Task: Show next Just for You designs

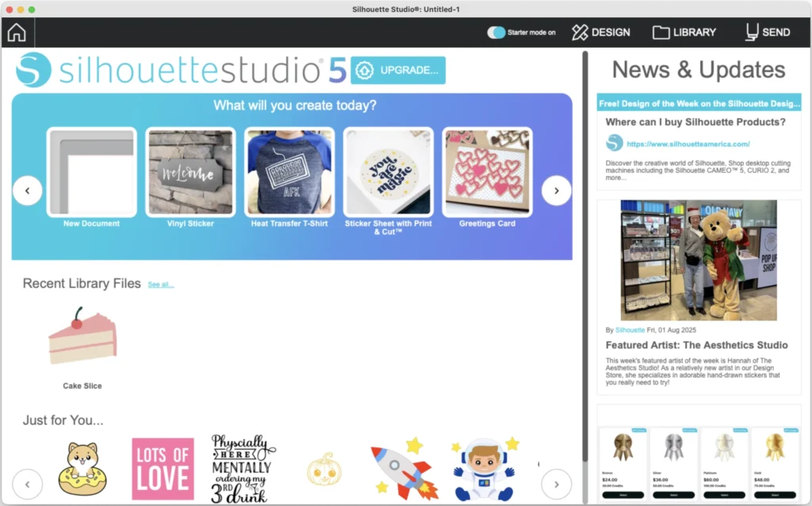Action: click(556, 484)
